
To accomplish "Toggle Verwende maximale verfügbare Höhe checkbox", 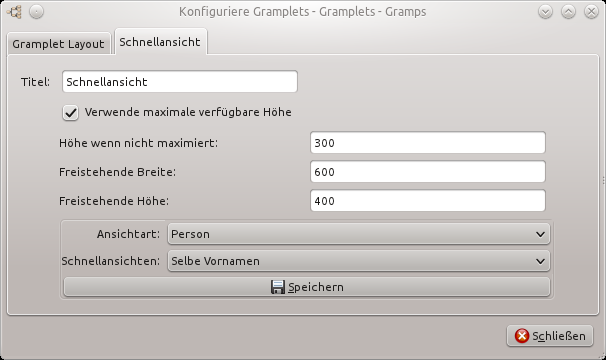I will pos(71,113).
